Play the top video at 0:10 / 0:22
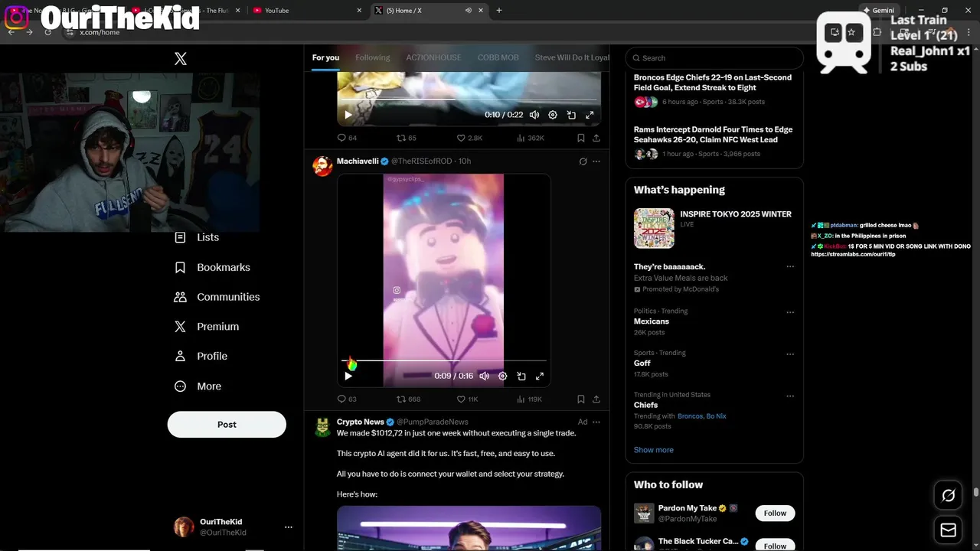 [348, 115]
